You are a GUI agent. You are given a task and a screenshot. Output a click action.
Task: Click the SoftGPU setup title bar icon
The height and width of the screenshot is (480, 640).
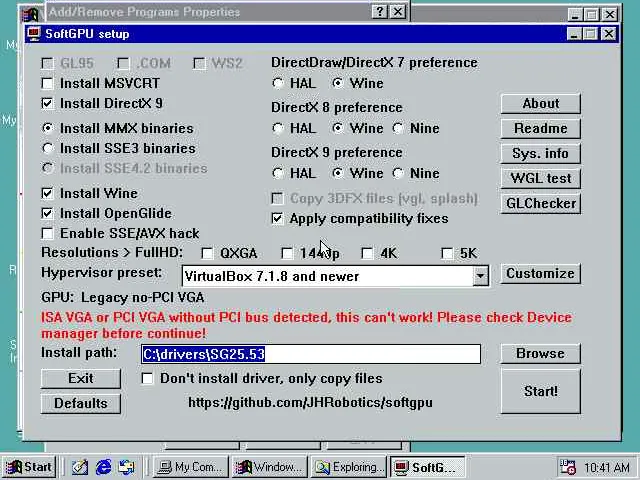pyautogui.click(x=33, y=34)
